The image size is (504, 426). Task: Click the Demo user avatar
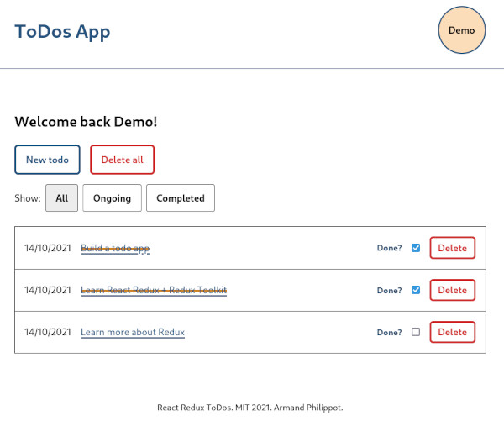[462, 30]
